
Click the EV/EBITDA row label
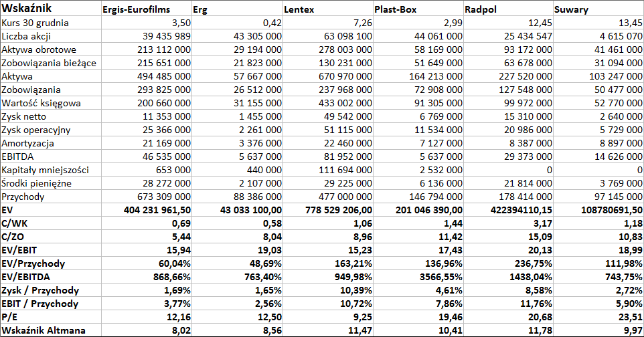tap(50, 277)
